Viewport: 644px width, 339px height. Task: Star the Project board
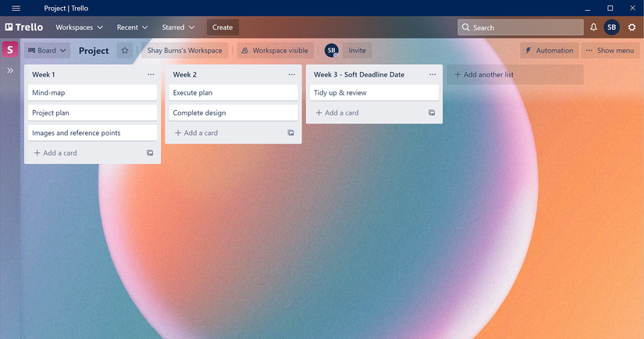pos(125,50)
